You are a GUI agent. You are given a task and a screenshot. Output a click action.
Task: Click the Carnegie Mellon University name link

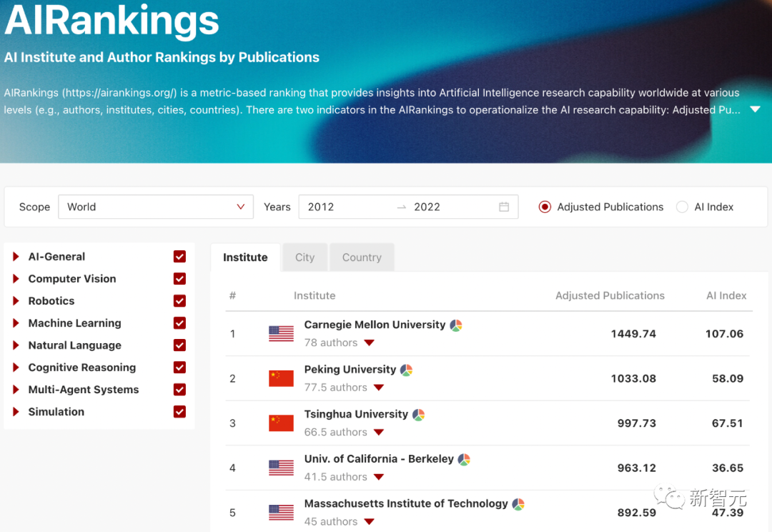point(375,325)
